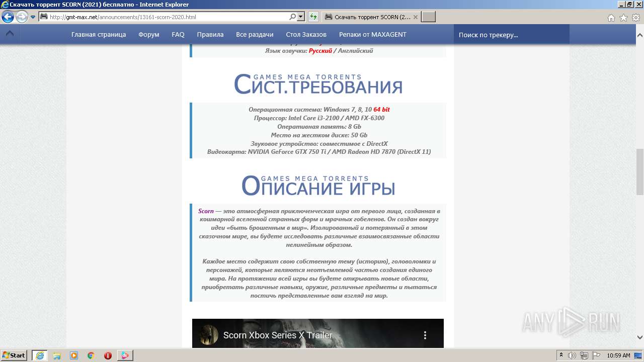The width and height of the screenshot is (644, 362).
Task: Open Favorites star icon
Action: (623, 18)
